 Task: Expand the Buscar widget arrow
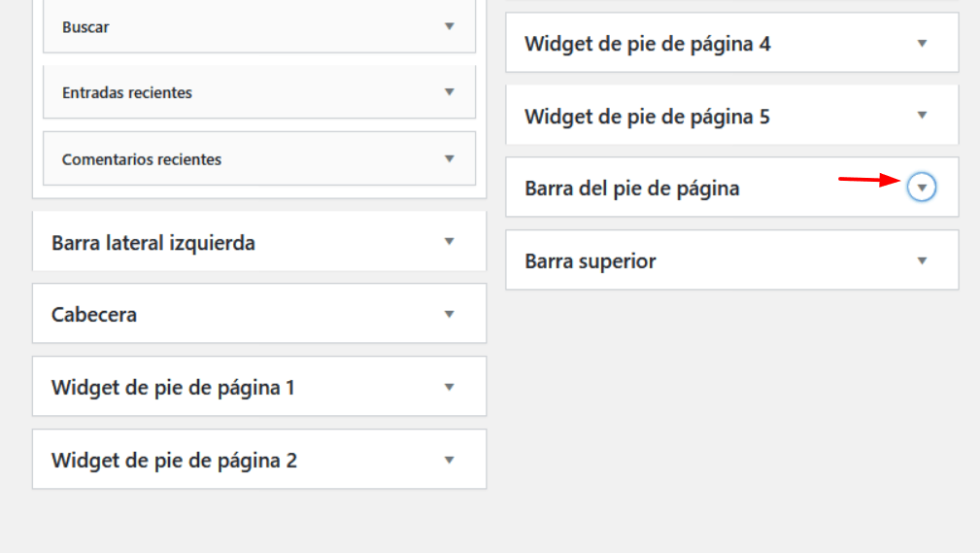(x=450, y=26)
